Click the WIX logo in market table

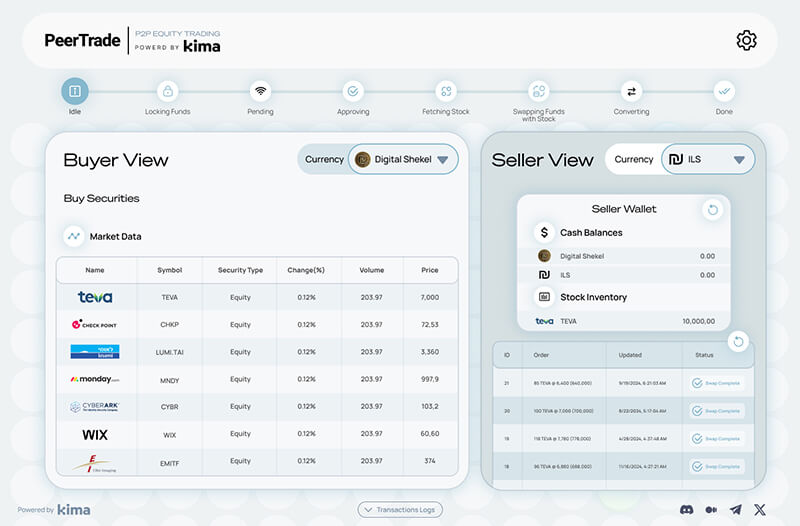pyautogui.click(x=95, y=435)
